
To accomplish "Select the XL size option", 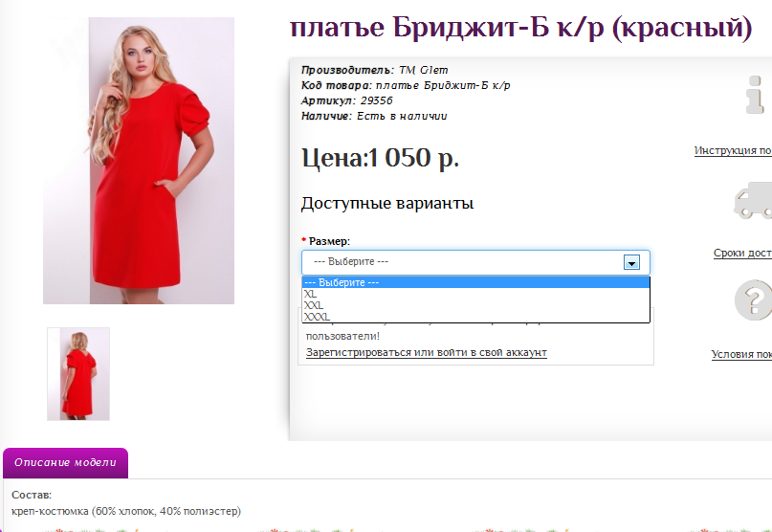I will [475, 294].
